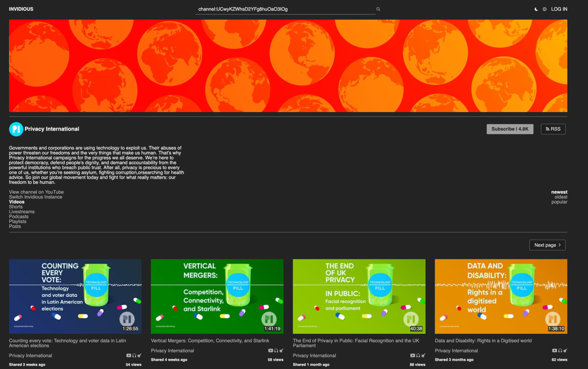Click headphones icon under End of Privacy video
Viewport: 588px width, 369px height.
[418, 355]
